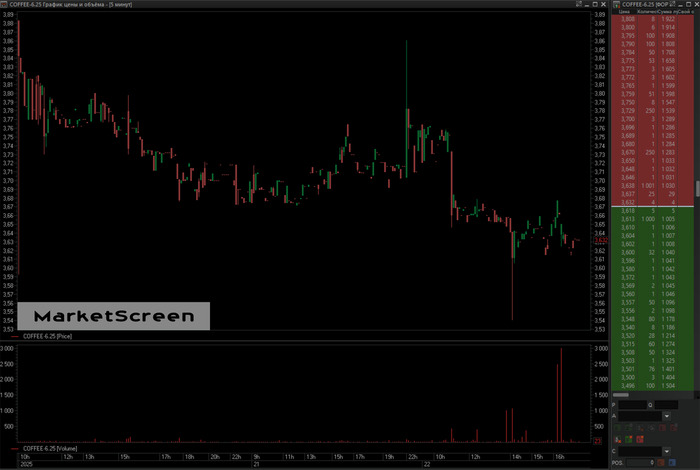700x470 pixels.
Task: Click the green cancel-buy-orders icon
Action: (628, 439)
